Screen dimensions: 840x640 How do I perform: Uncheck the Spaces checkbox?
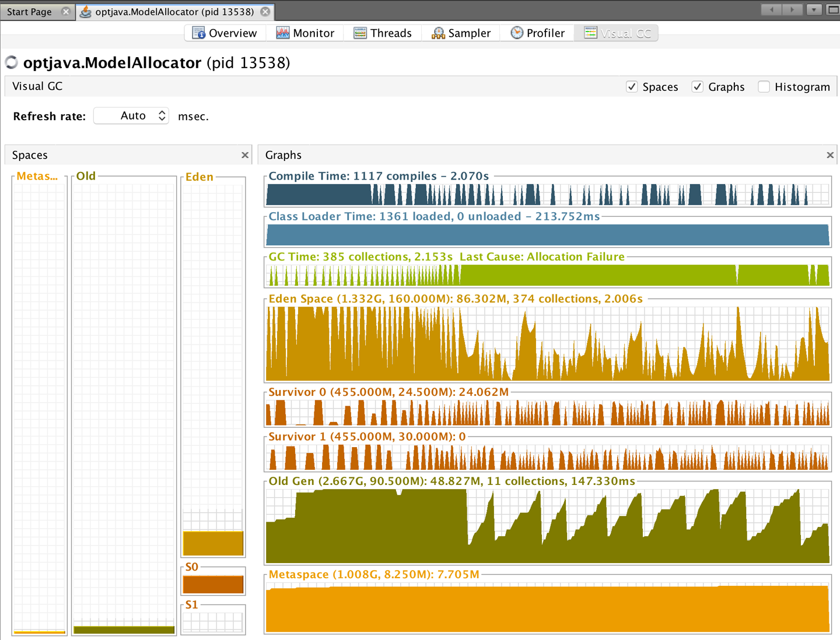tap(632, 87)
